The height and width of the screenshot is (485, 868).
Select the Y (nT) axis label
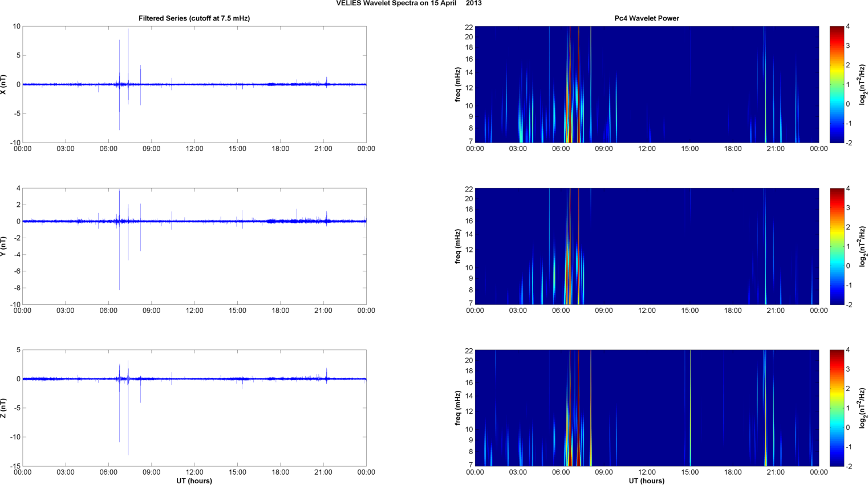coord(3,246)
